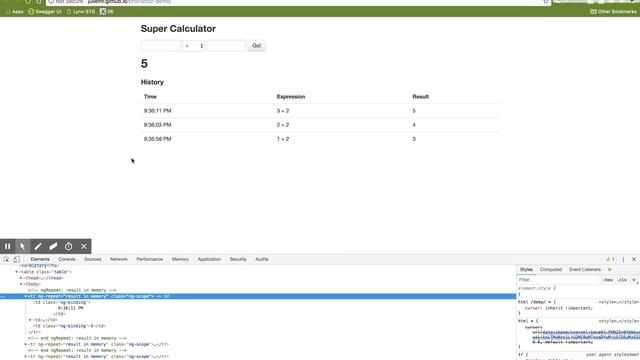Click the 9:36:11 PM time cell
The height and width of the screenshot is (360, 640).
[158, 111]
